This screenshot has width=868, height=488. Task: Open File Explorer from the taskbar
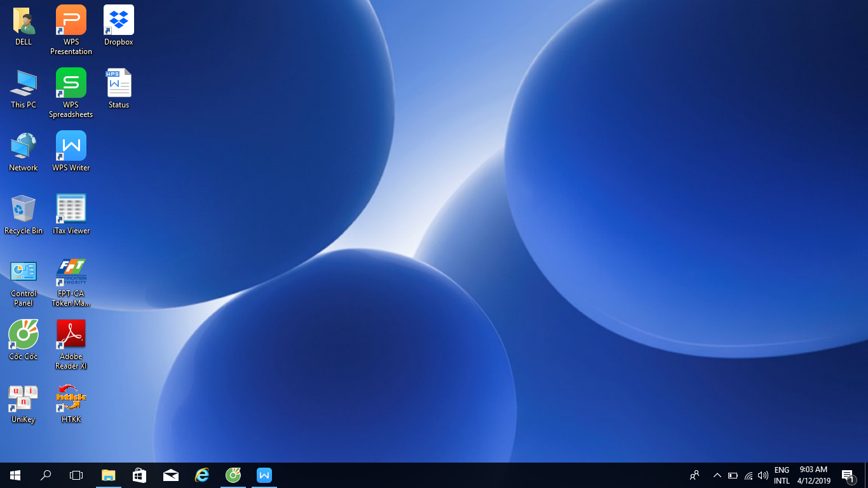coord(109,475)
